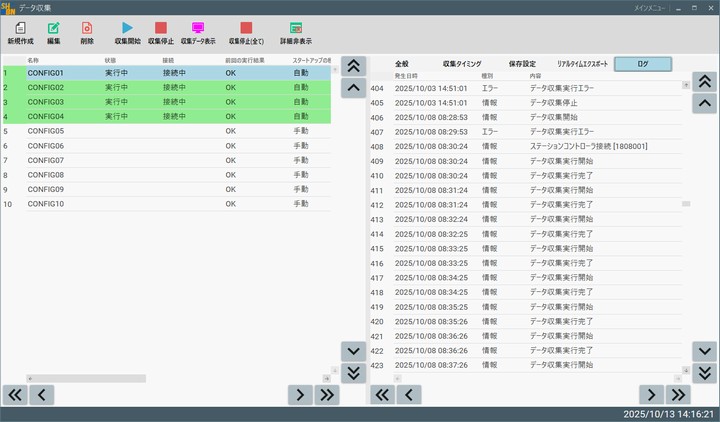Jump to top of the config list
The height and width of the screenshot is (422, 720).
(353, 65)
